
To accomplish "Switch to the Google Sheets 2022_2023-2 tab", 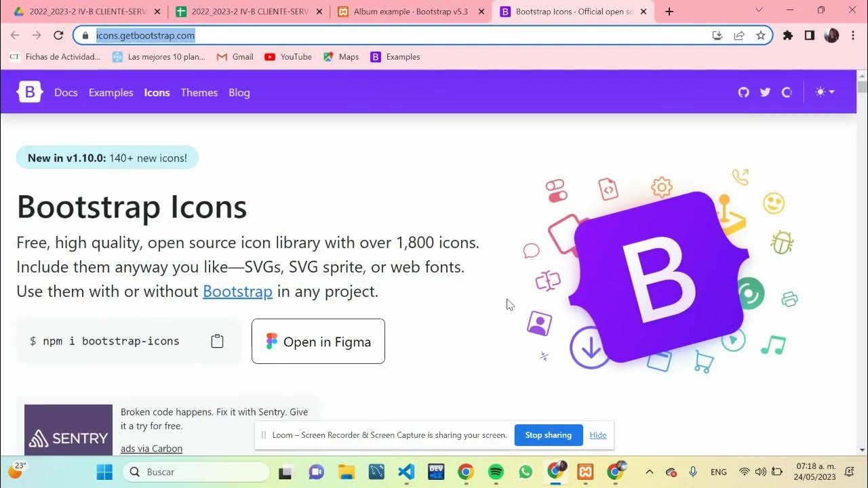I will tap(248, 12).
